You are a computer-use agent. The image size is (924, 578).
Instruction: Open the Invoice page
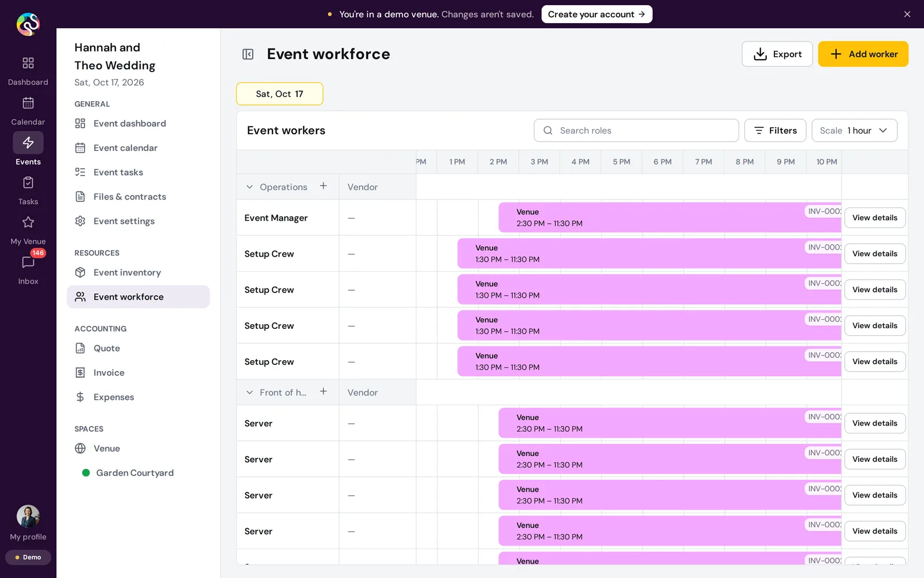click(138, 372)
